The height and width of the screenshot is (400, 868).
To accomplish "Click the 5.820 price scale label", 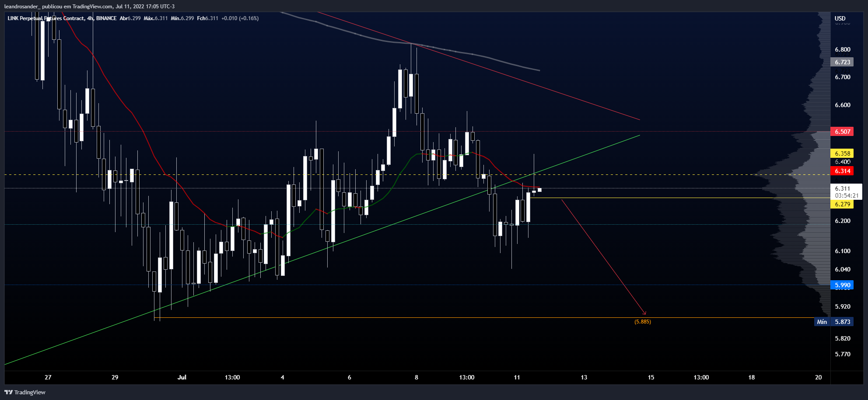I will pyautogui.click(x=843, y=338).
